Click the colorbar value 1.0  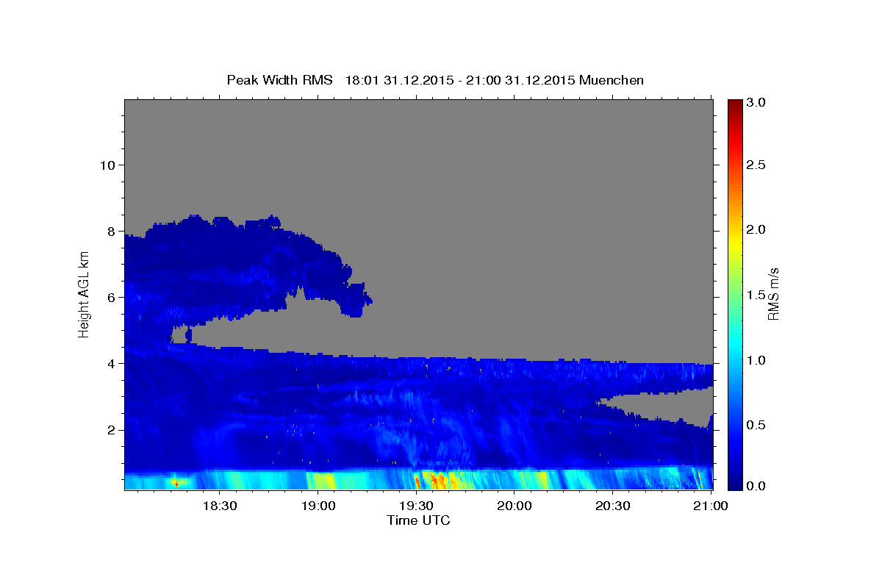(x=756, y=360)
